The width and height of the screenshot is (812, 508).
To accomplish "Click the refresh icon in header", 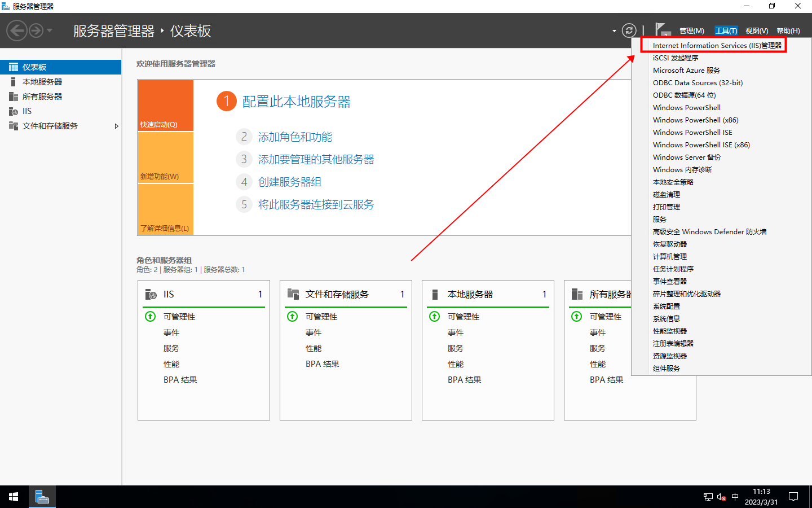I will coord(629,30).
